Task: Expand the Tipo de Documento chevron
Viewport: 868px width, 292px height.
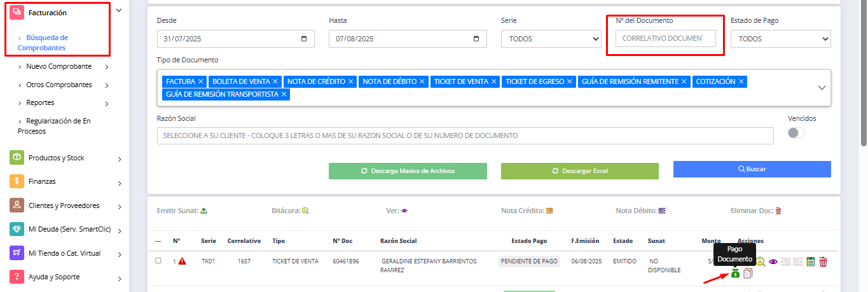Action: click(x=822, y=88)
